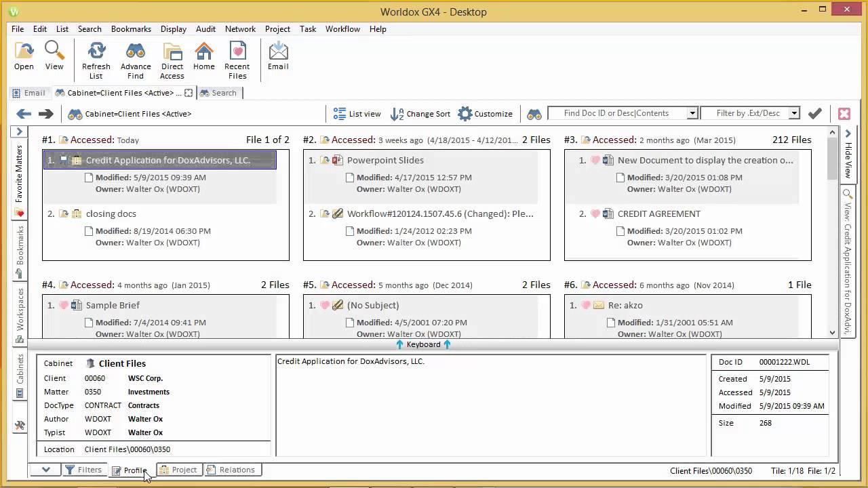This screenshot has width=868, height=488.
Task: Open Customize gear option
Action: tap(486, 114)
